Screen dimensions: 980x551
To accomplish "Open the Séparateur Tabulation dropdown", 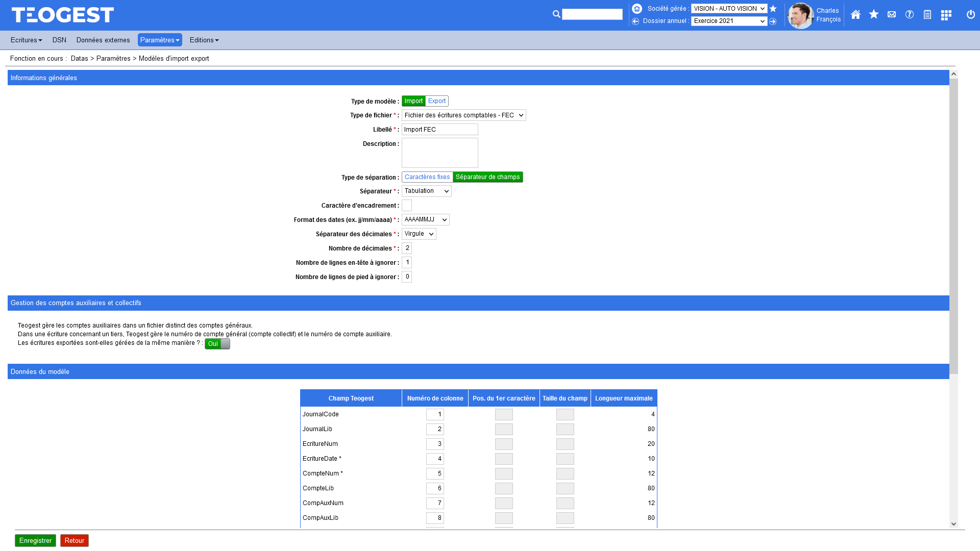I will 426,191.
